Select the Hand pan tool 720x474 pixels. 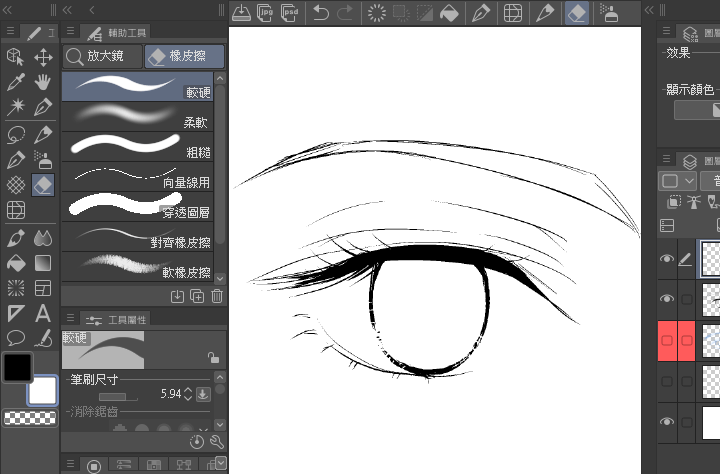tap(43, 82)
